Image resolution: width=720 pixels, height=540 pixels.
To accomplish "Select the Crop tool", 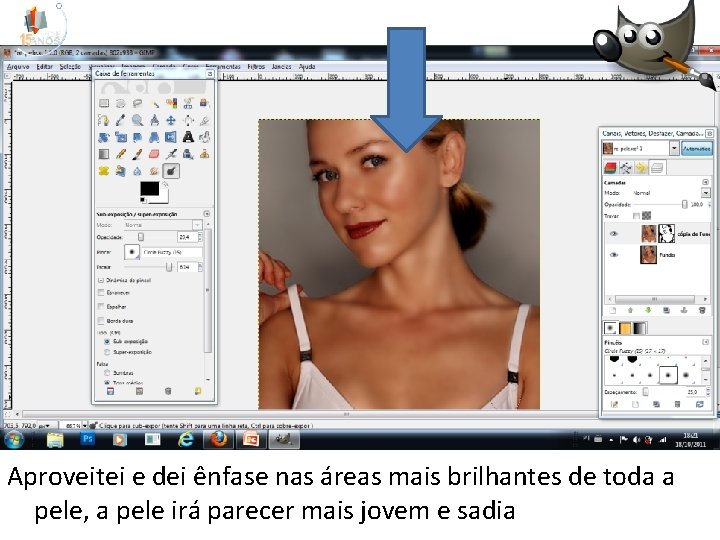I will [x=205, y=120].
